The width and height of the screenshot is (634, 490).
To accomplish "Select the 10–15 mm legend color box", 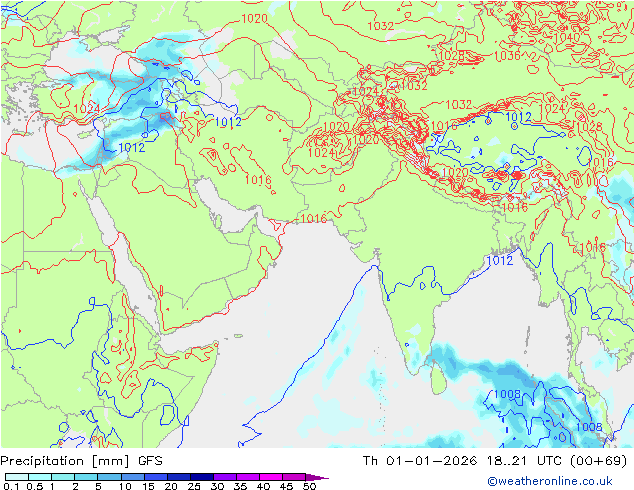I will pyautogui.click(x=132, y=477).
